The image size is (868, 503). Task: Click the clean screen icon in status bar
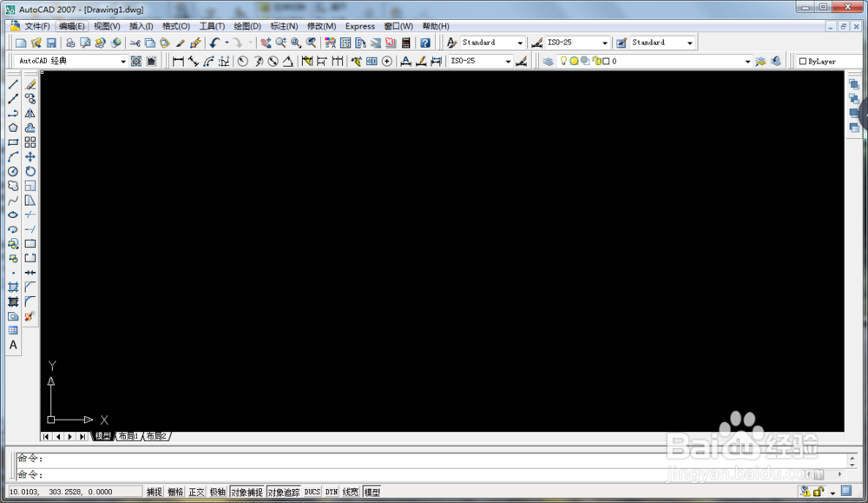click(846, 491)
